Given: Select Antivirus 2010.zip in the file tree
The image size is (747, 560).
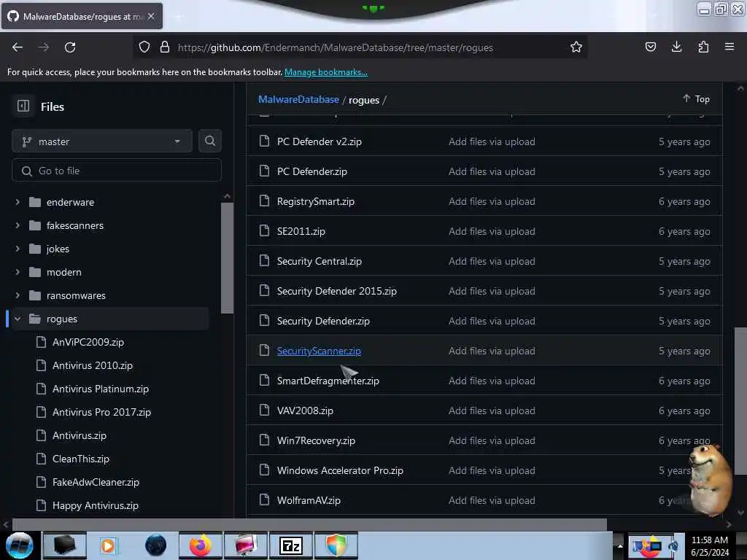Looking at the screenshot, I should (93, 365).
